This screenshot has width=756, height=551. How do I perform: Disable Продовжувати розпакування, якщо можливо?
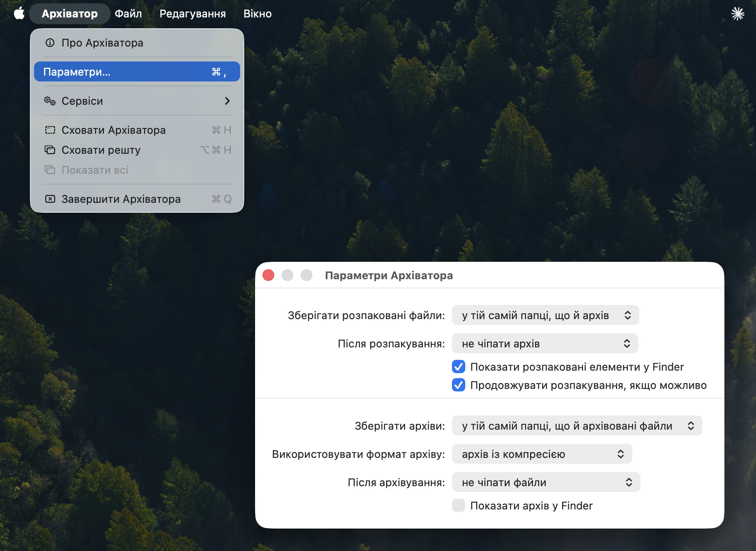pyautogui.click(x=459, y=385)
